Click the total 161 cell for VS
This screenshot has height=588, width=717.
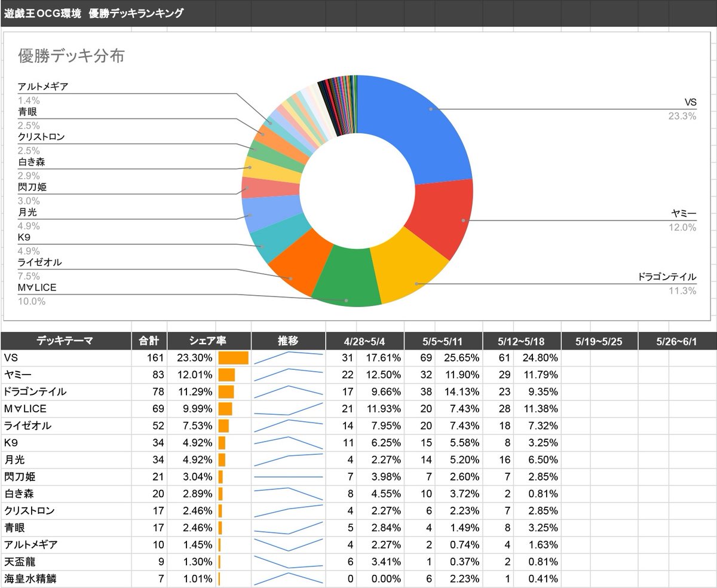(x=149, y=358)
